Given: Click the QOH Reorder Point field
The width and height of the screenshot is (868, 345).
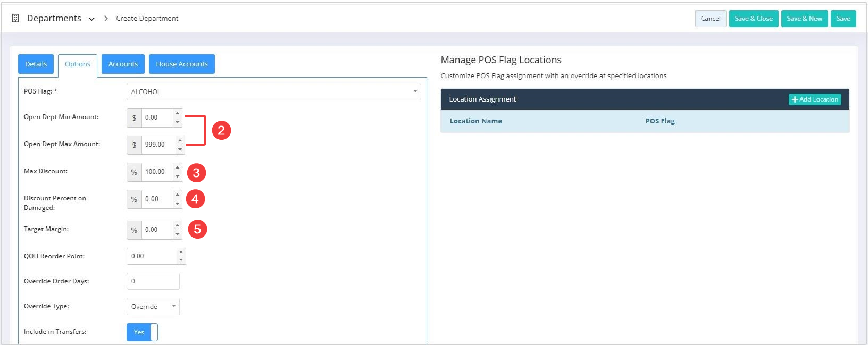Looking at the screenshot, I should pyautogui.click(x=152, y=256).
